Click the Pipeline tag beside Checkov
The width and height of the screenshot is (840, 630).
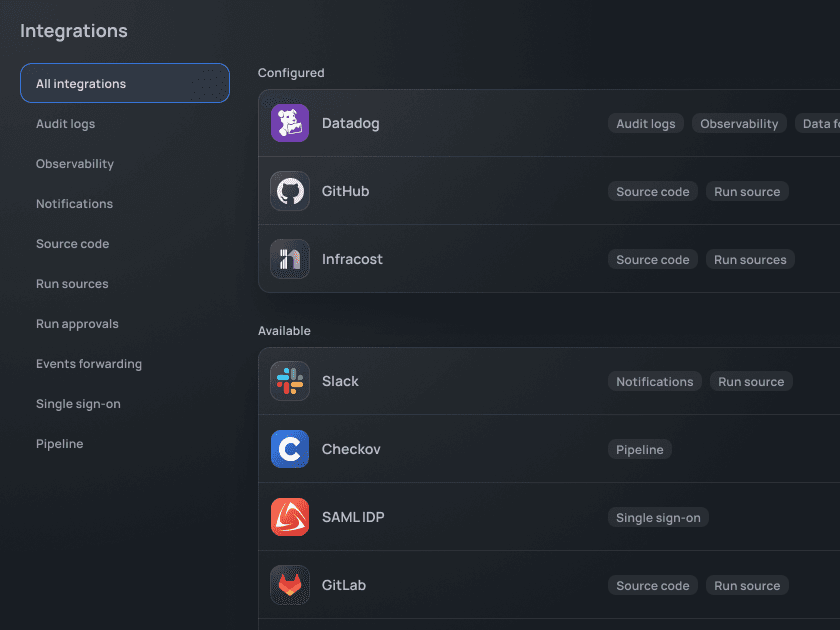pos(639,449)
